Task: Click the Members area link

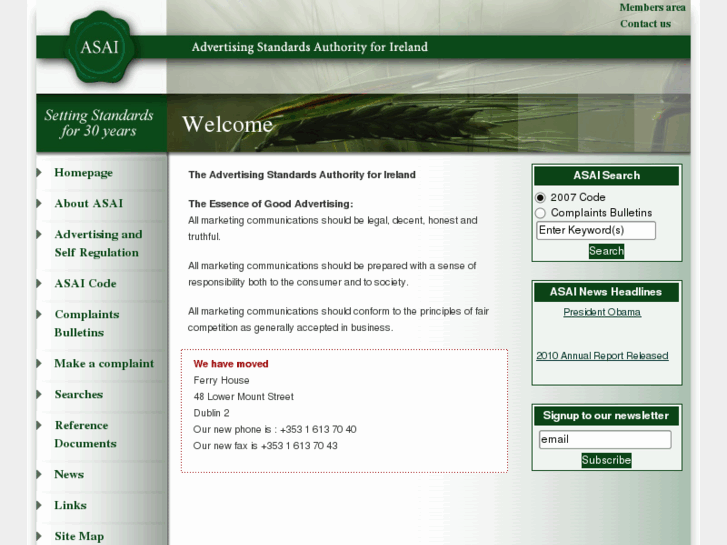Action: [652, 7]
